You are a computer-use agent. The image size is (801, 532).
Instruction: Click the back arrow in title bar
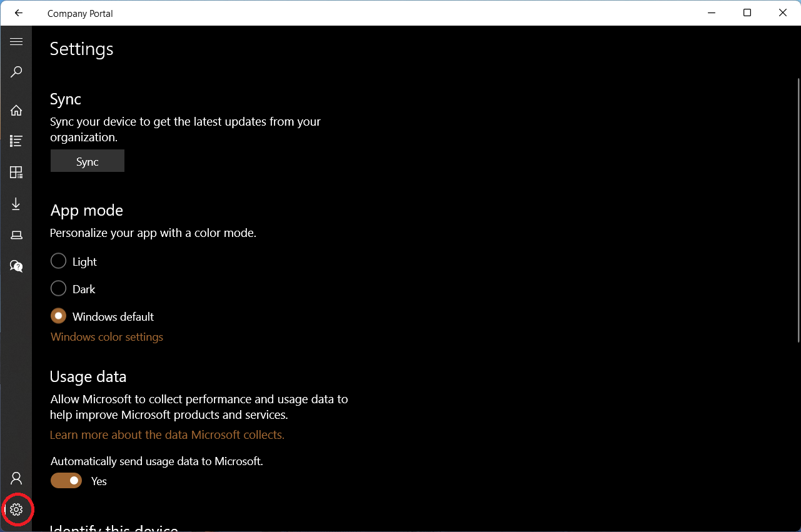19,13
